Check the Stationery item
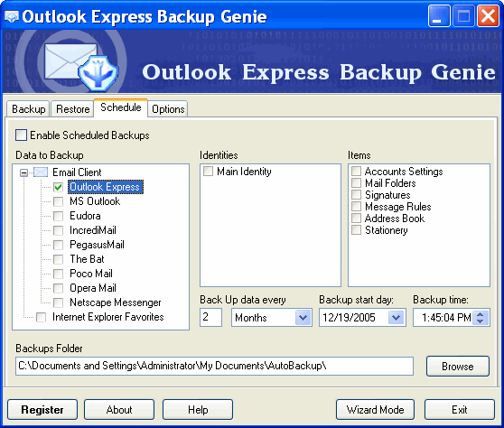 coord(356,230)
